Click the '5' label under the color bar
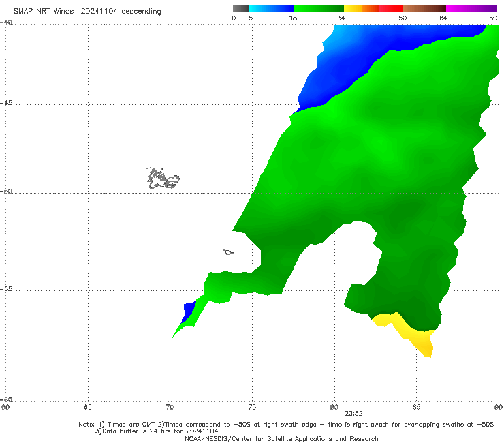504x443 pixels. point(251,18)
